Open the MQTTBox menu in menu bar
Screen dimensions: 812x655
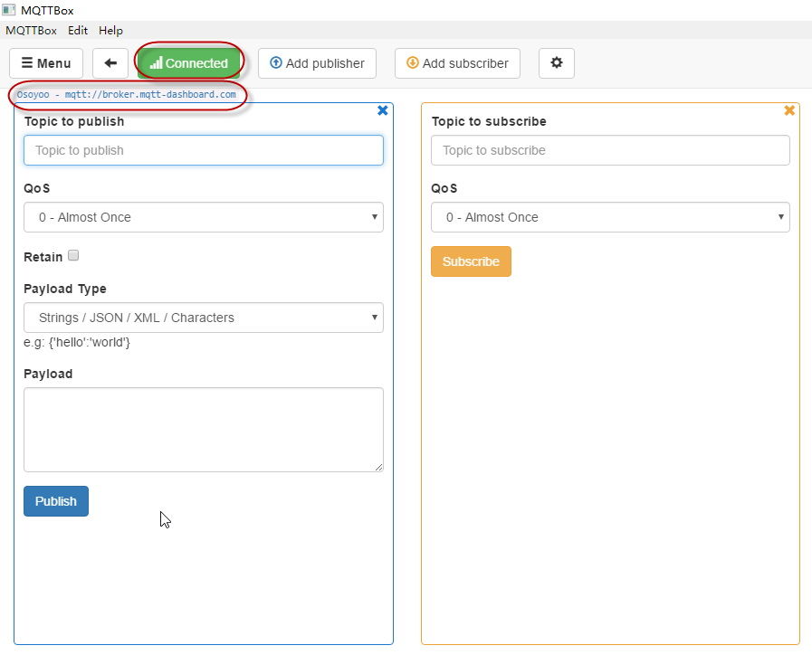click(x=31, y=30)
